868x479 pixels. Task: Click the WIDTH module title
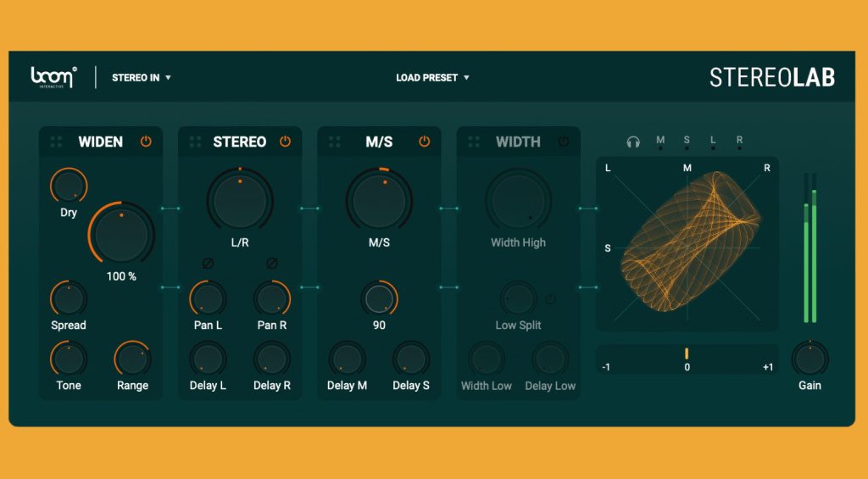coord(518,142)
